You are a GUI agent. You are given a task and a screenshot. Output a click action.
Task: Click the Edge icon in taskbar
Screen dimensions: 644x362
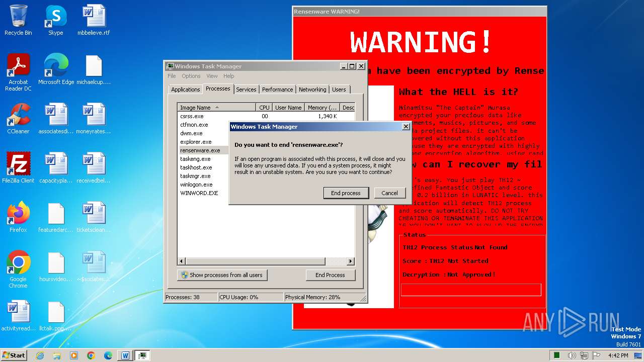(108, 355)
